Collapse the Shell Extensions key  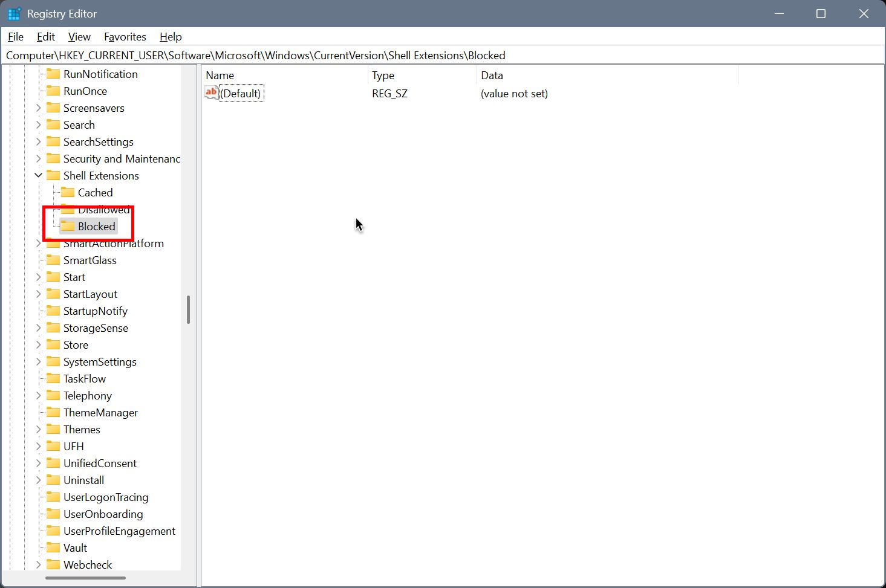pyautogui.click(x=39, y=176)
